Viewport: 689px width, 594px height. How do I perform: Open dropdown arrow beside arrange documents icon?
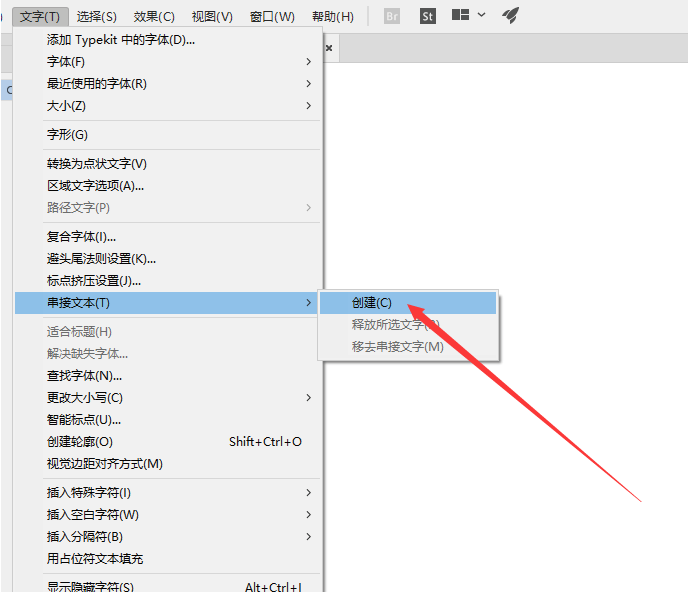pos(481,15)
